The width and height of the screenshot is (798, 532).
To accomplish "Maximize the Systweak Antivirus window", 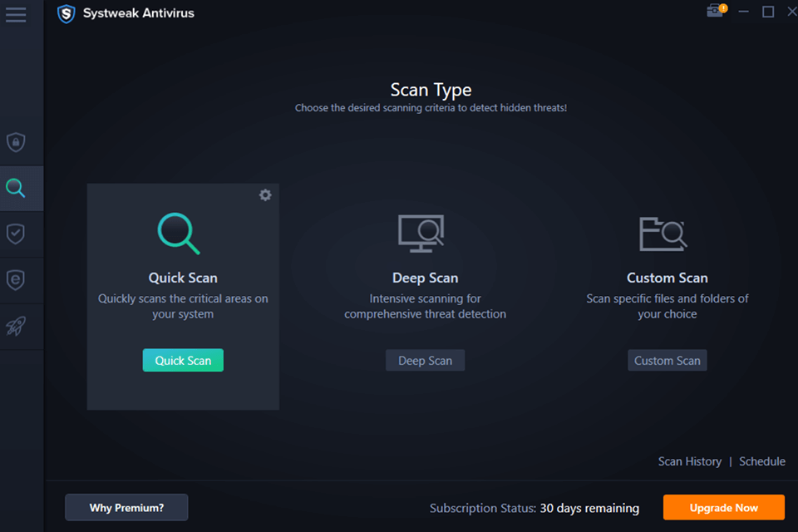I will [x=768, y=11].
